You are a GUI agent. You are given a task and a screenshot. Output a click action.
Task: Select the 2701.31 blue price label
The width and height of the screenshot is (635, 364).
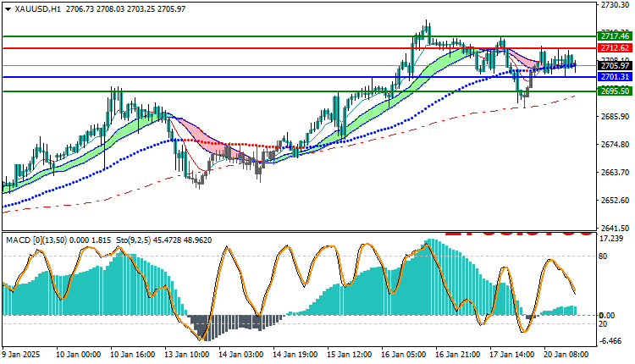[x=615, y=77]
